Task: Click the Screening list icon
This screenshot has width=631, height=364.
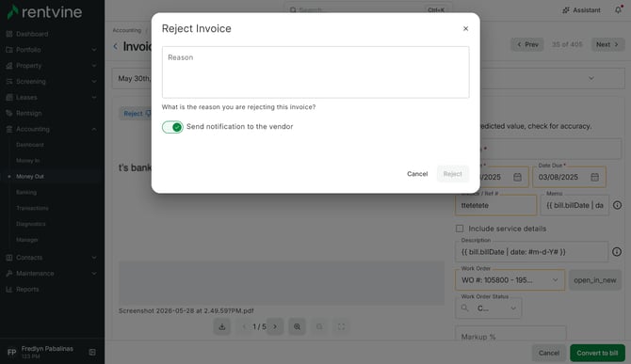Action: [x=9, y=82]
